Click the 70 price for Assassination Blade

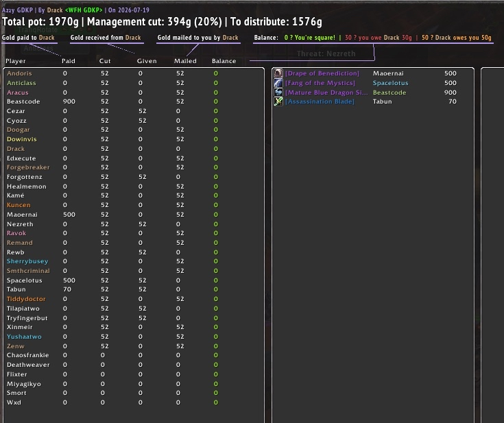click(453, 101)
